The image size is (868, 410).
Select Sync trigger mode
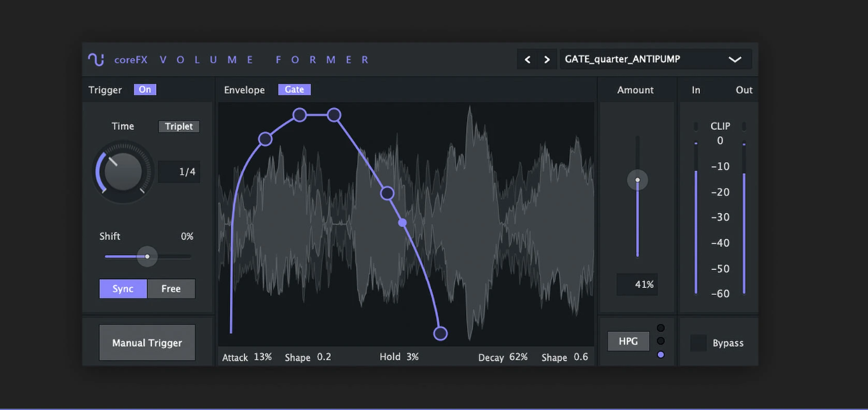pos(123,288)
